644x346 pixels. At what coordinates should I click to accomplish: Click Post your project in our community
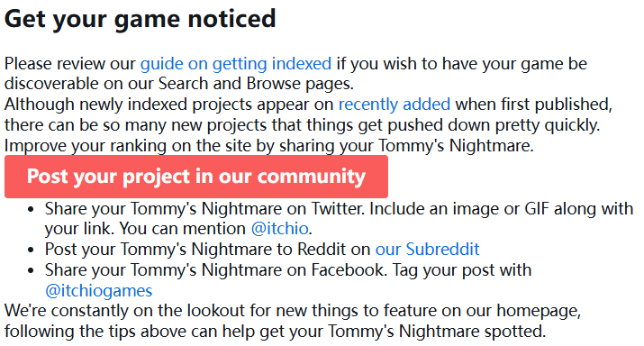[196, 177]
